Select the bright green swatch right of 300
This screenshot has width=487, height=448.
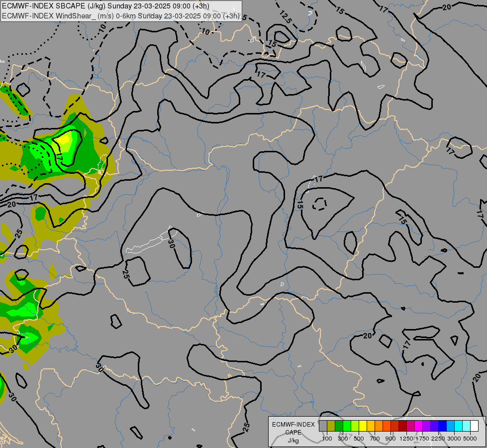point(347,426)
